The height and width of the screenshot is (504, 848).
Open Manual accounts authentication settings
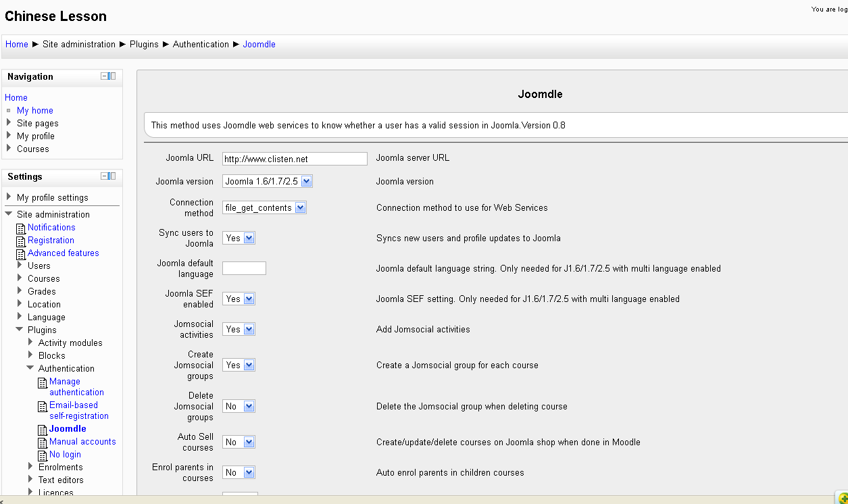click(82, 441)
